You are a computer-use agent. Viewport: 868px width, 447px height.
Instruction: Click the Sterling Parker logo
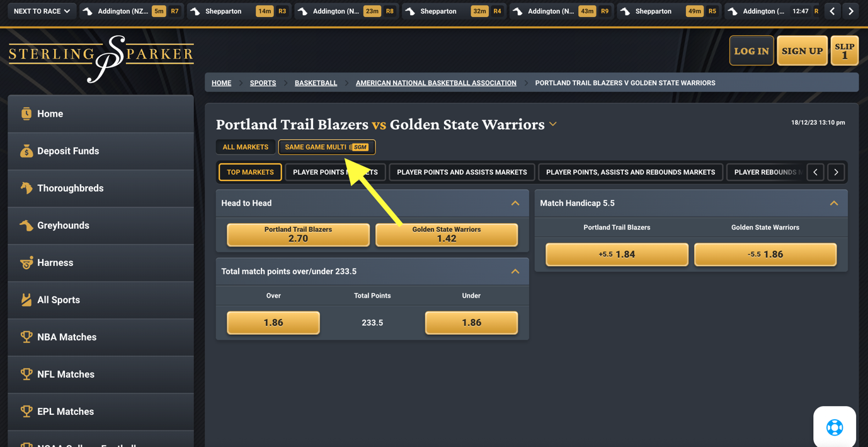[x=101, y=58]
